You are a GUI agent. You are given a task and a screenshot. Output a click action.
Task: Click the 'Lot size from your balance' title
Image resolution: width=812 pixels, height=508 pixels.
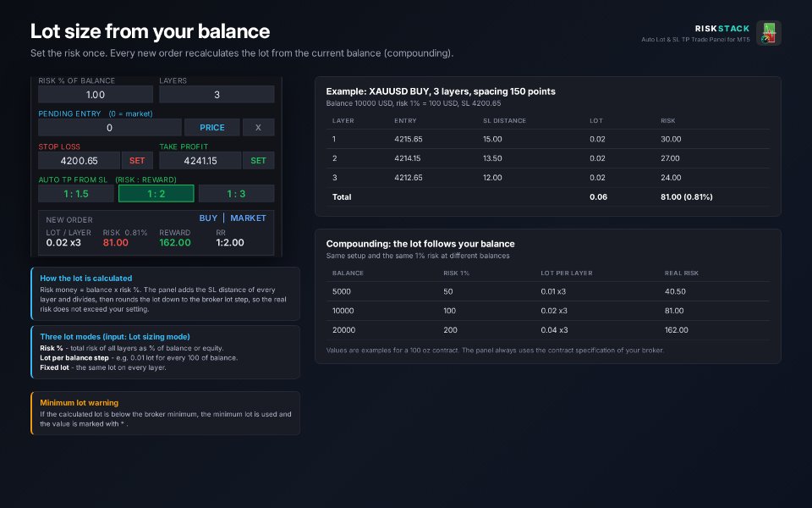click(x=151, y=31)
